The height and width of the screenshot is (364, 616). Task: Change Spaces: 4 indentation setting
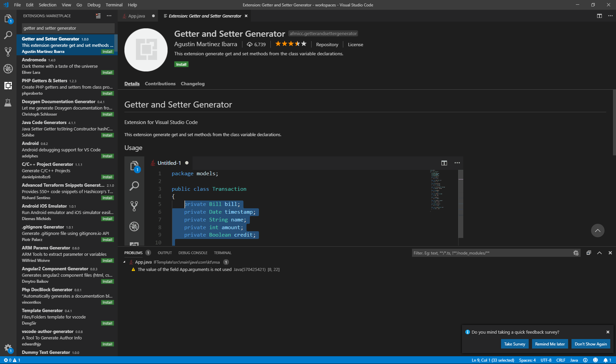tap(527, 360)
